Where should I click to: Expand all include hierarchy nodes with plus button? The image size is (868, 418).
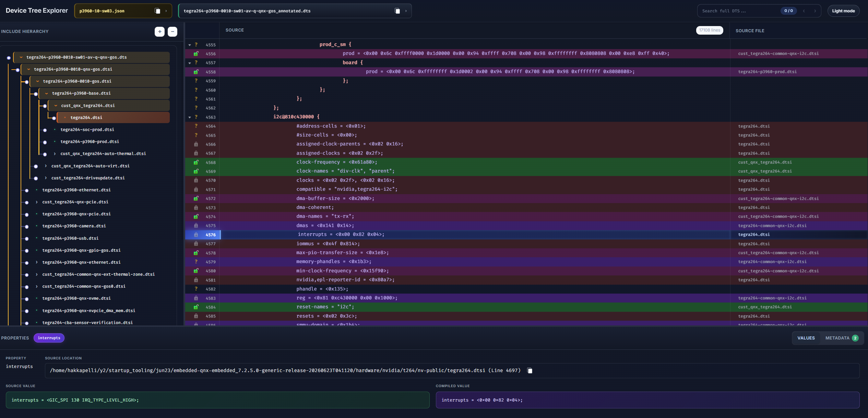(x=159, y=32)
